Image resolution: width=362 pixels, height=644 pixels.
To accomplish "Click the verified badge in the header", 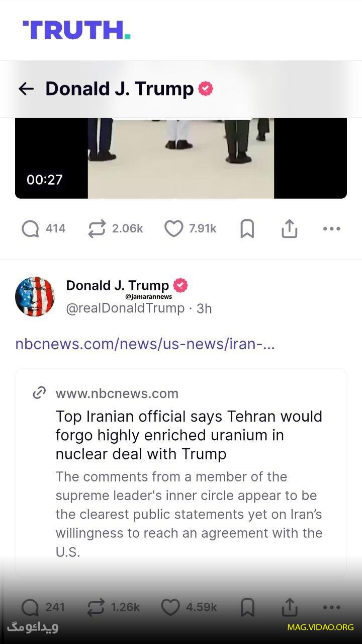I will (x=205, y=89).
